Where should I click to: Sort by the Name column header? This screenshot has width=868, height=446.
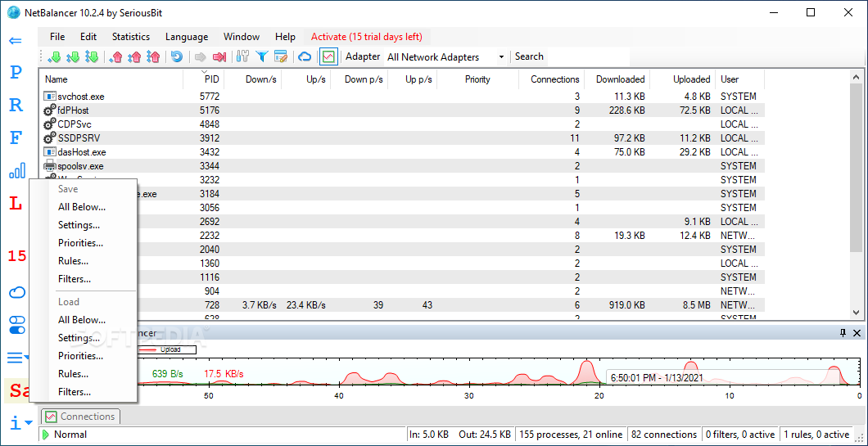click(111, 79)
